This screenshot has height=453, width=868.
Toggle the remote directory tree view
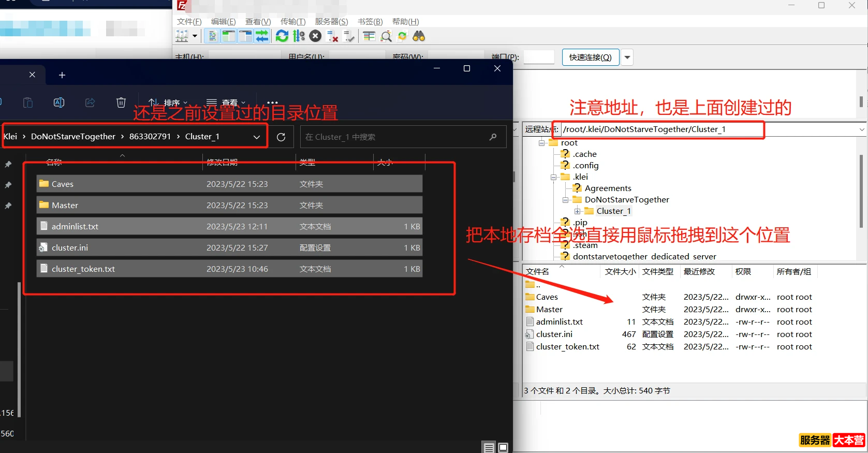click(x=245, y=36)
